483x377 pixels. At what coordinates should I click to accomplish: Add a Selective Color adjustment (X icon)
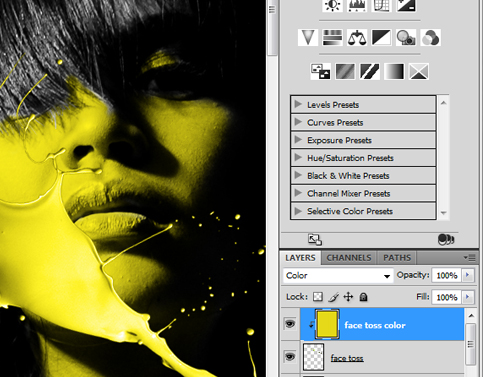419,71
